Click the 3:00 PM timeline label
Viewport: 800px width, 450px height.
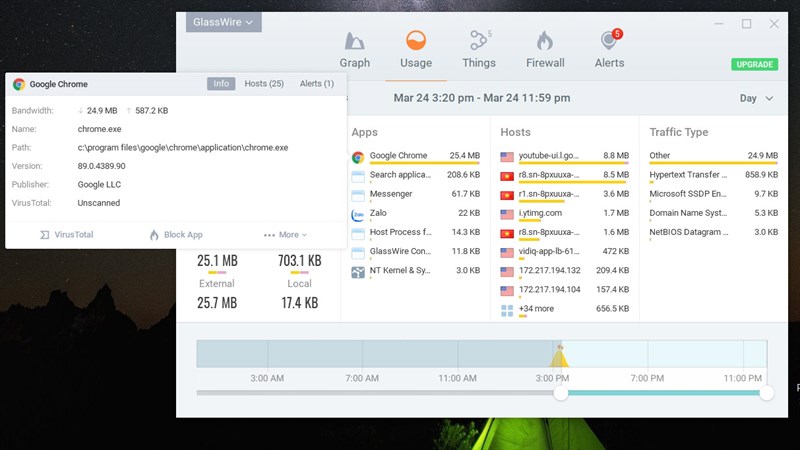tap(552, 378)
